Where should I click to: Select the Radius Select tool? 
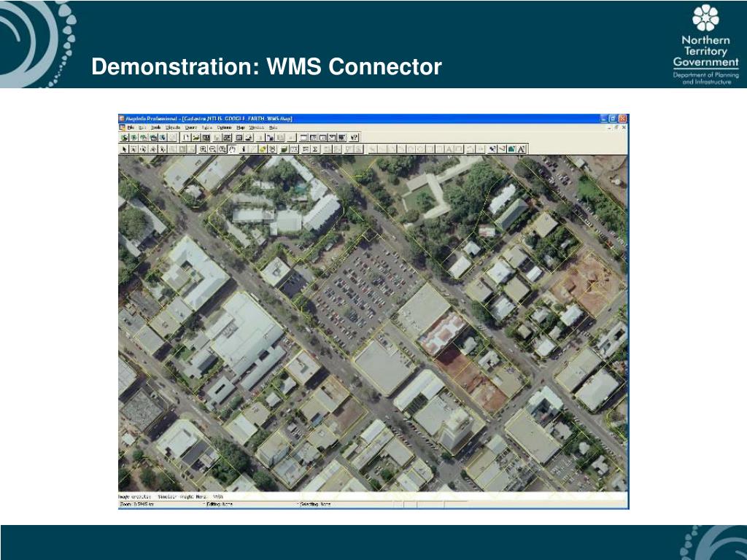click(142, 149)
